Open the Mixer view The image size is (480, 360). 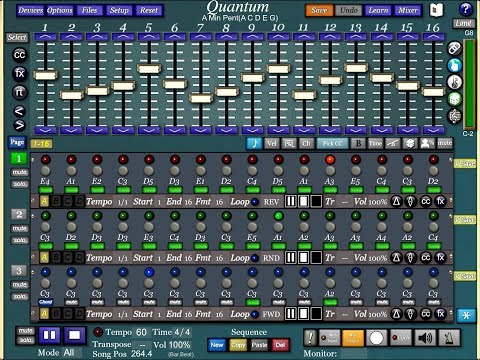pos(408,10)
